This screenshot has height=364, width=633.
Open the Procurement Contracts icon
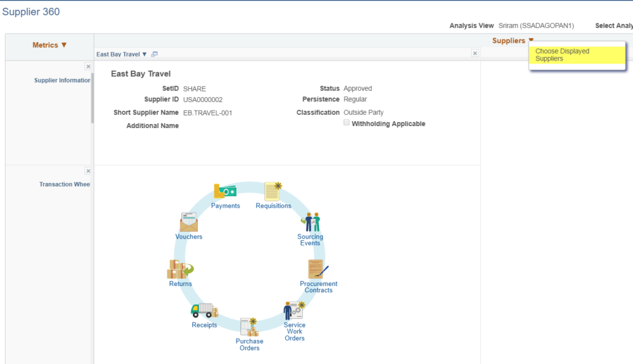coord(318,269)
